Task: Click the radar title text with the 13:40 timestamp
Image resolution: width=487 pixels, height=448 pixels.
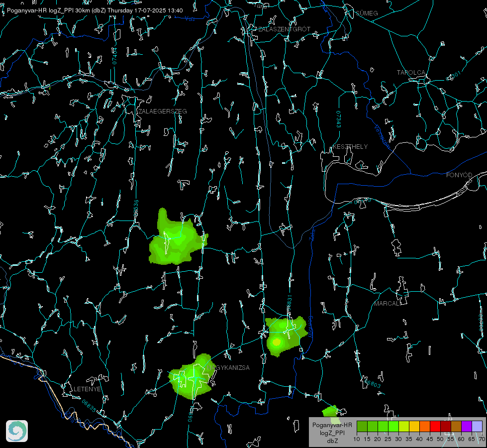Action: pyautogui.click(x=95, y=10)
